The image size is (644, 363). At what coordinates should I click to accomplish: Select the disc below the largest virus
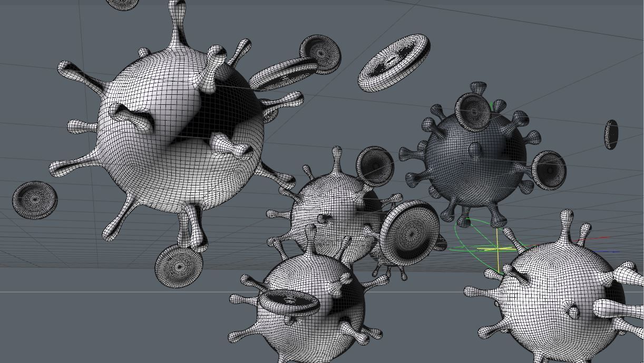[x=179, y=266]
